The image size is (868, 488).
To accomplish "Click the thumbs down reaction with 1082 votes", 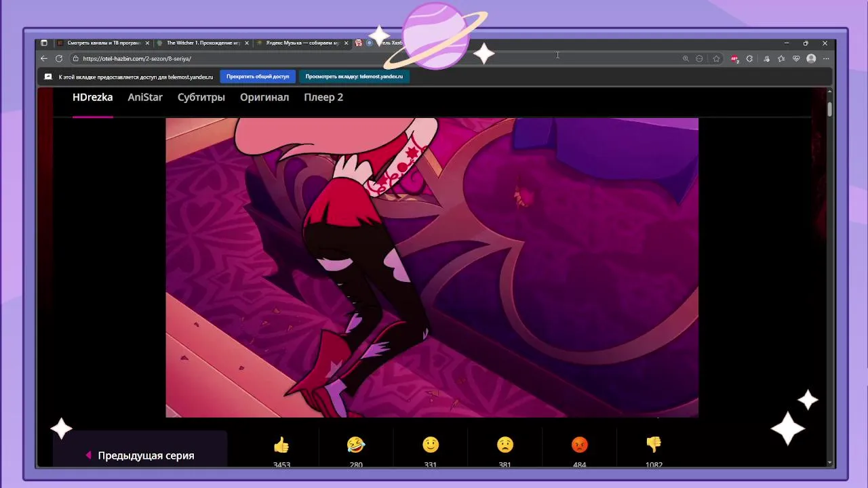I will (x=654, y=445).
